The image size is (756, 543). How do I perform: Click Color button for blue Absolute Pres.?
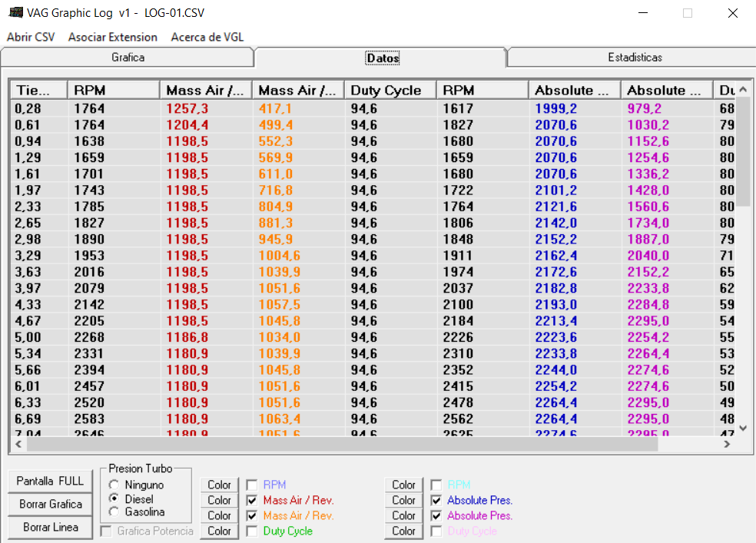pyautogui.click(x=403, y=500)
